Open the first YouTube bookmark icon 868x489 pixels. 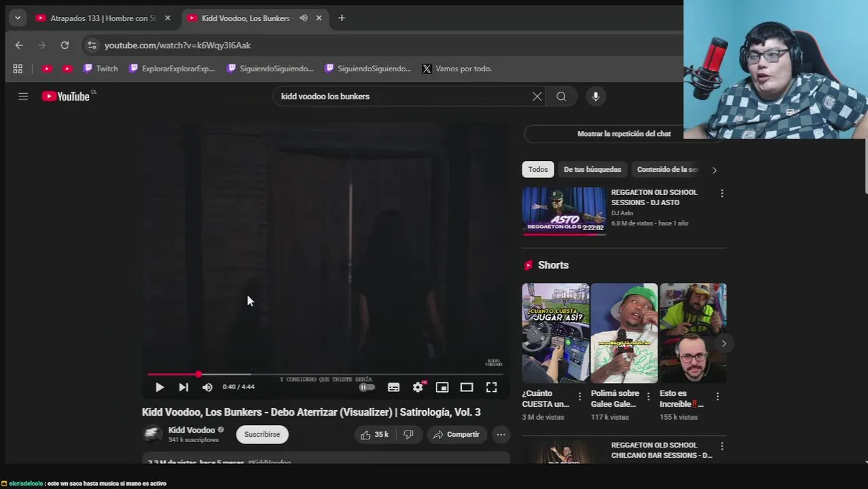click(x=47, y=69)
